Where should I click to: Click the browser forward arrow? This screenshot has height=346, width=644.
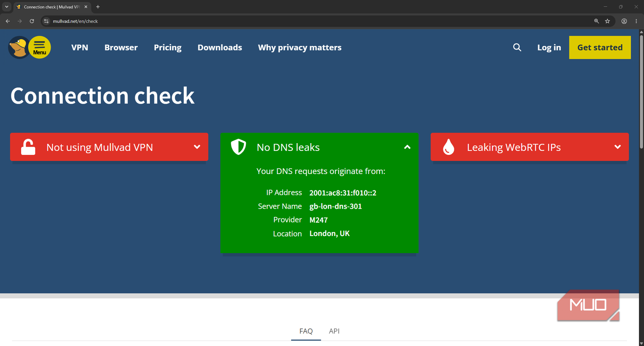(x=20, y=21)
